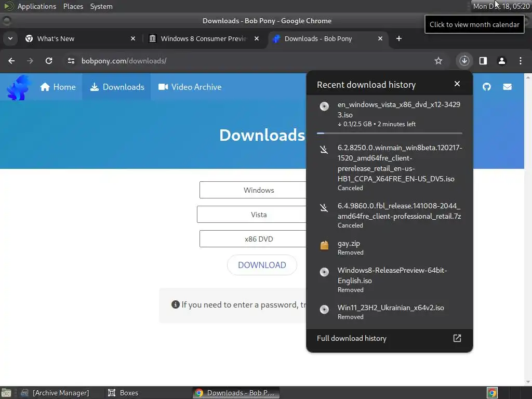
Task: Click disc icon for Win11_23H2_Ukrainian ISO
Action: (x=324, y=309)
